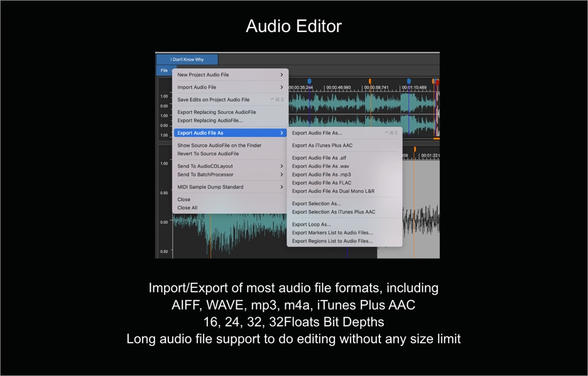Click Revert To Source AudioFile
The width and height of the screenshot is (588, 376).
click(x=208, y=154)
